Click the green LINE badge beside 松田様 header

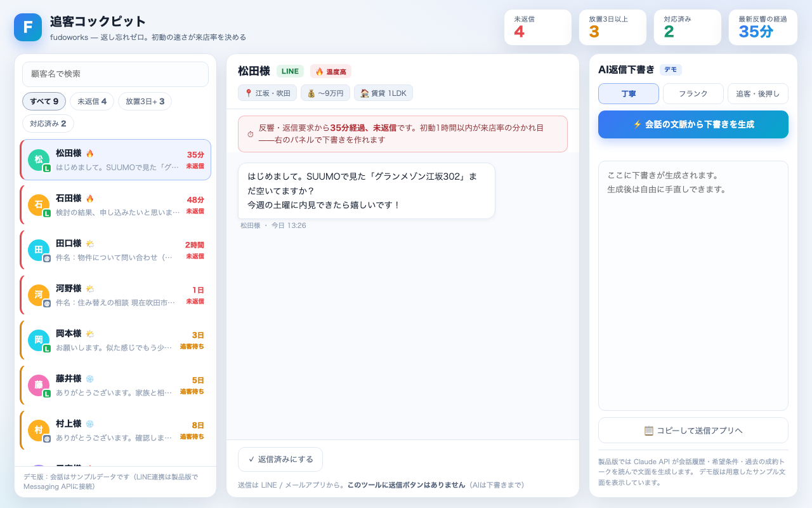[x=290, y=71]
